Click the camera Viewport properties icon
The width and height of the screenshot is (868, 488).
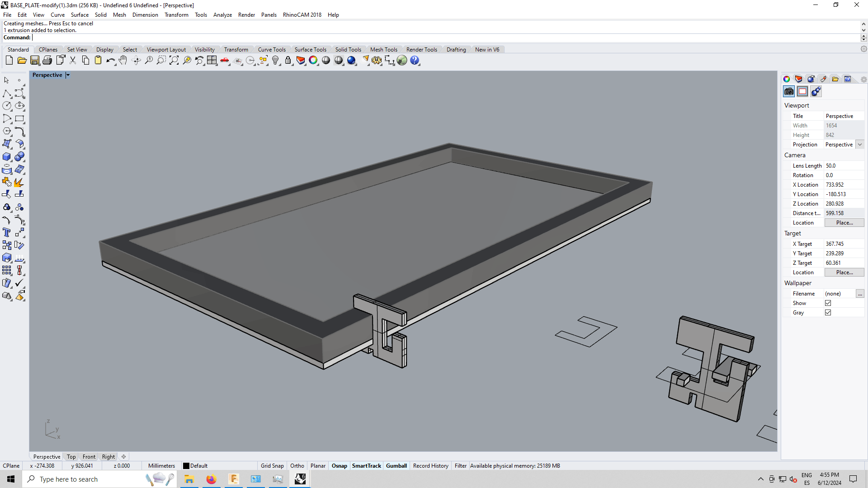click(x=789, y=92)
